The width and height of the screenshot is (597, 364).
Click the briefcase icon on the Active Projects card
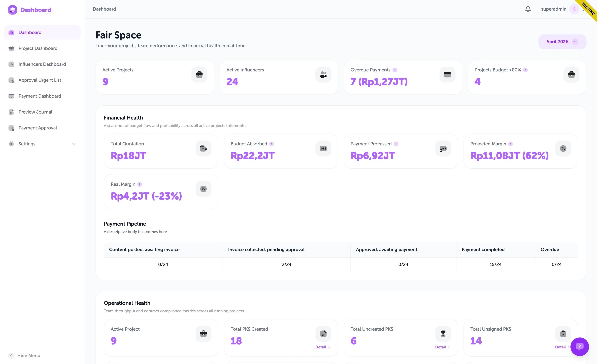point(199,74)
